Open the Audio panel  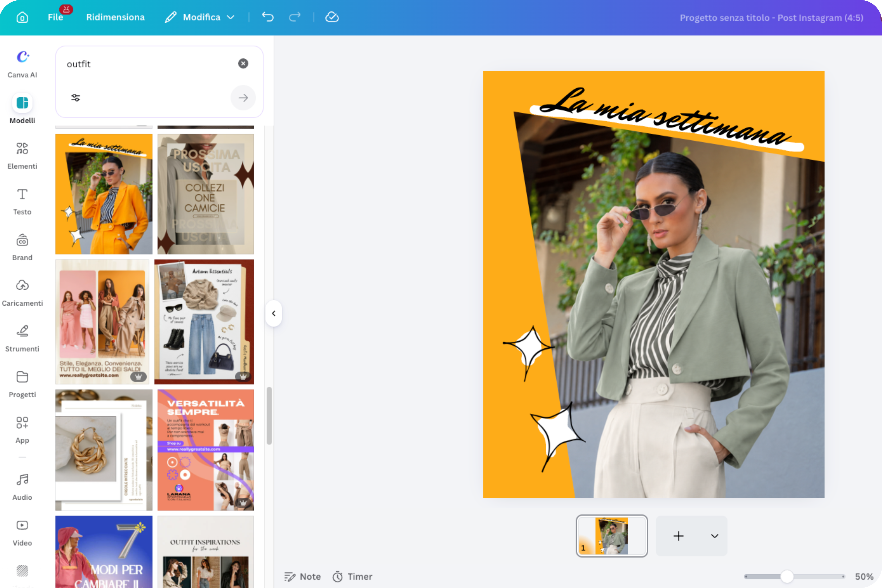point(22,487)
